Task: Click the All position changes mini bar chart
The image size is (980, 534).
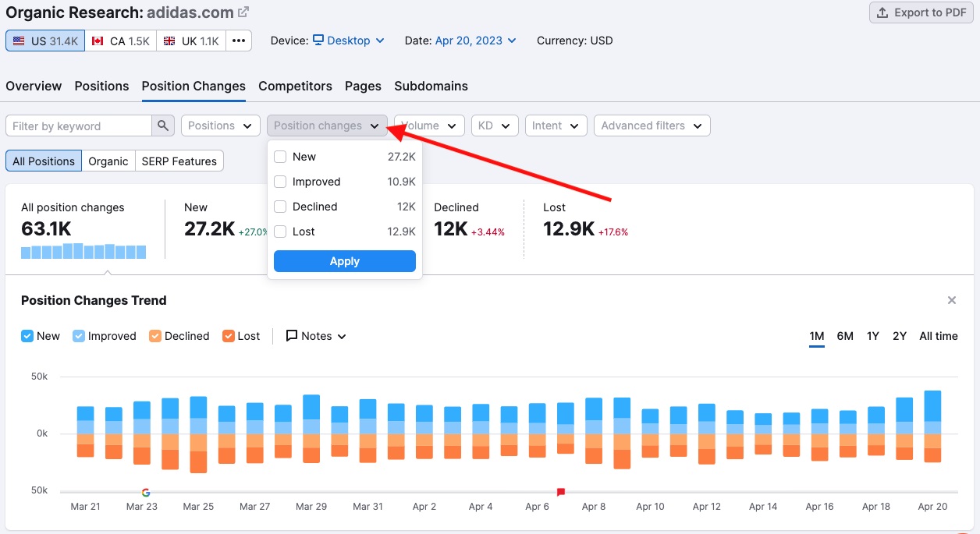Action: (83, 251)
